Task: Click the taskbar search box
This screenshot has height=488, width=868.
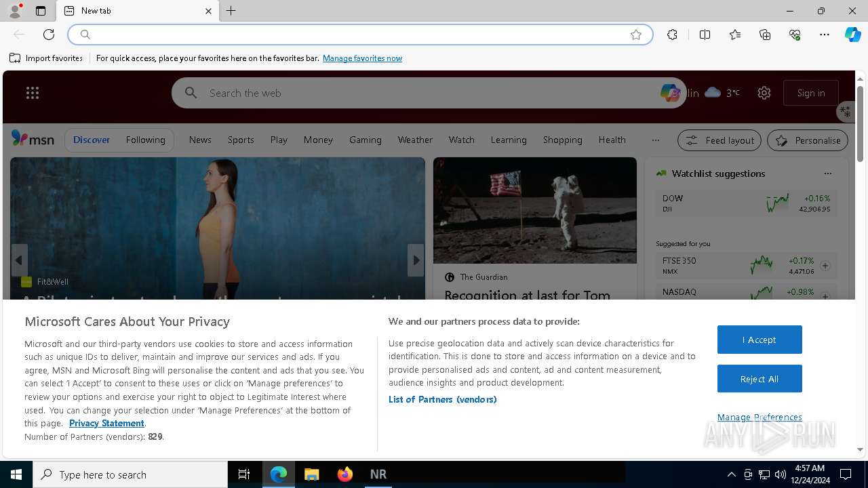Action: tap(130, 474)
